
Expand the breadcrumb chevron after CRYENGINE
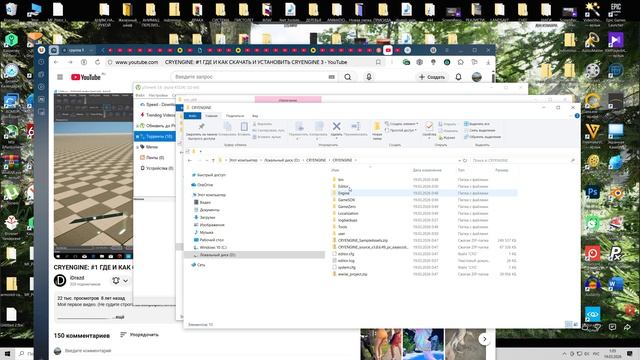coord(356,160)
